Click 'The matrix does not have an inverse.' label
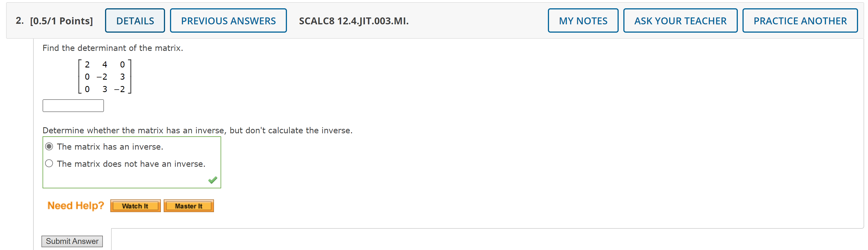Image resolution: width=868 pixels, height=250 pixels. click(131, 164)
